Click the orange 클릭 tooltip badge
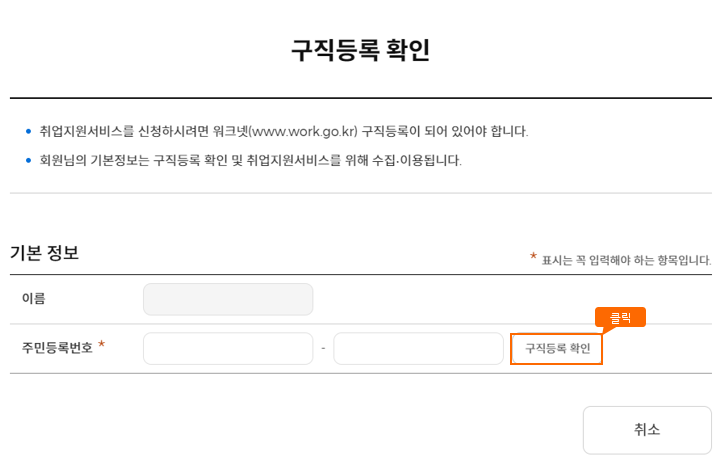The image size is (724, 467). click(x=620, y=317)
